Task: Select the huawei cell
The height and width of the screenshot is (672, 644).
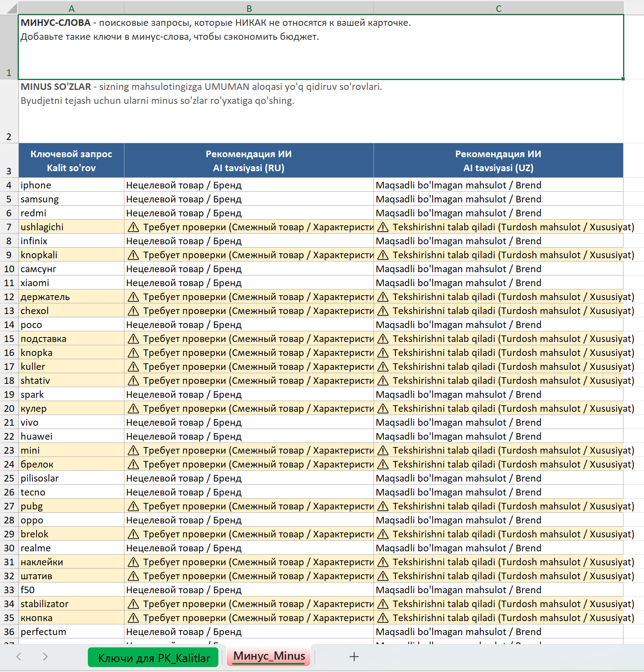Action: [x=71, y=436]
